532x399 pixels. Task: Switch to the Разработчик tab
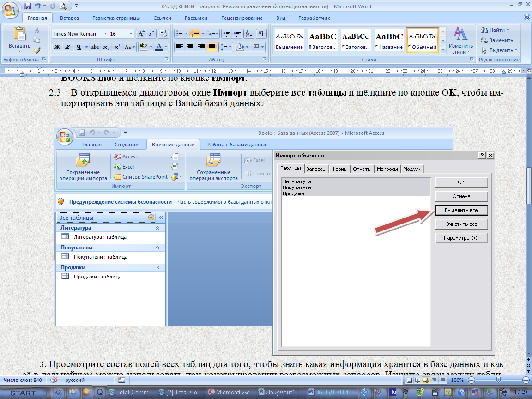tap(314, 18)
